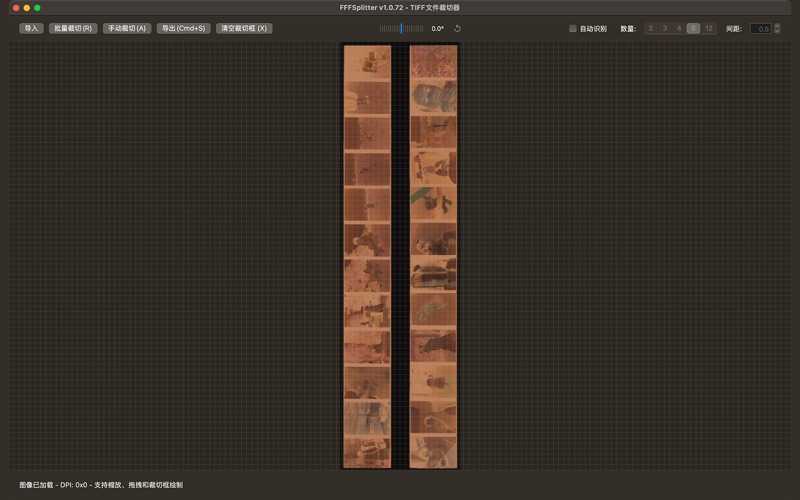The height and width of the screenshot is (500, 800).
Task: Click the 数量 label
Action: pos(628,29)
